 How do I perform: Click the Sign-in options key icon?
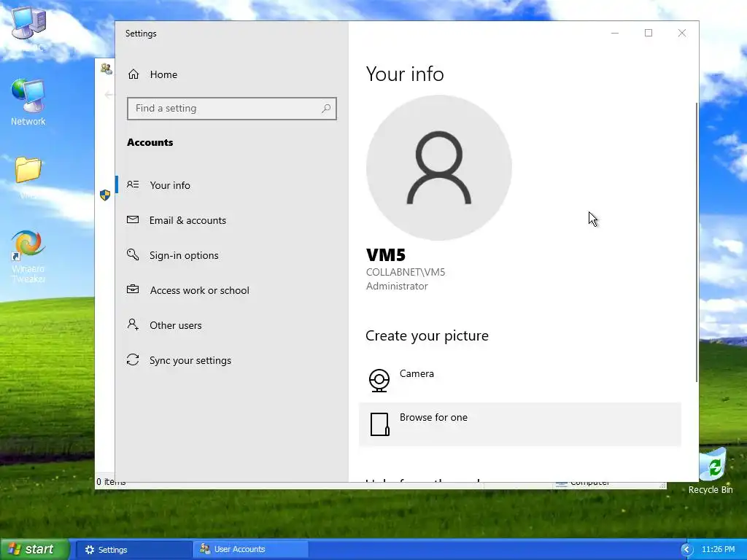(x=133, y=254)
